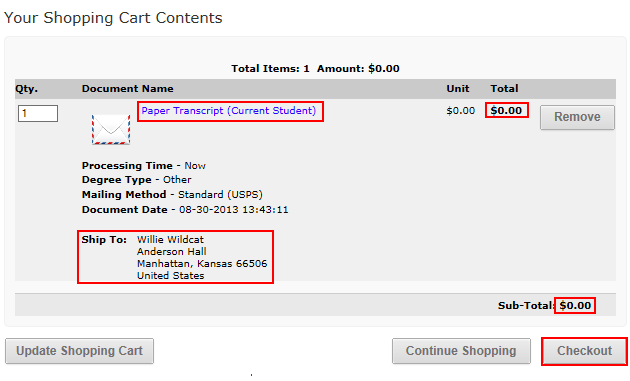
Task: Click the envelope mail icon
Action: [x=111, y=129]
